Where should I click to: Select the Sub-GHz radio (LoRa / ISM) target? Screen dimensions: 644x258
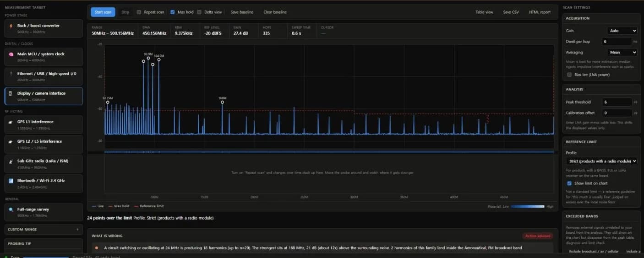click(x=44, y=164)
